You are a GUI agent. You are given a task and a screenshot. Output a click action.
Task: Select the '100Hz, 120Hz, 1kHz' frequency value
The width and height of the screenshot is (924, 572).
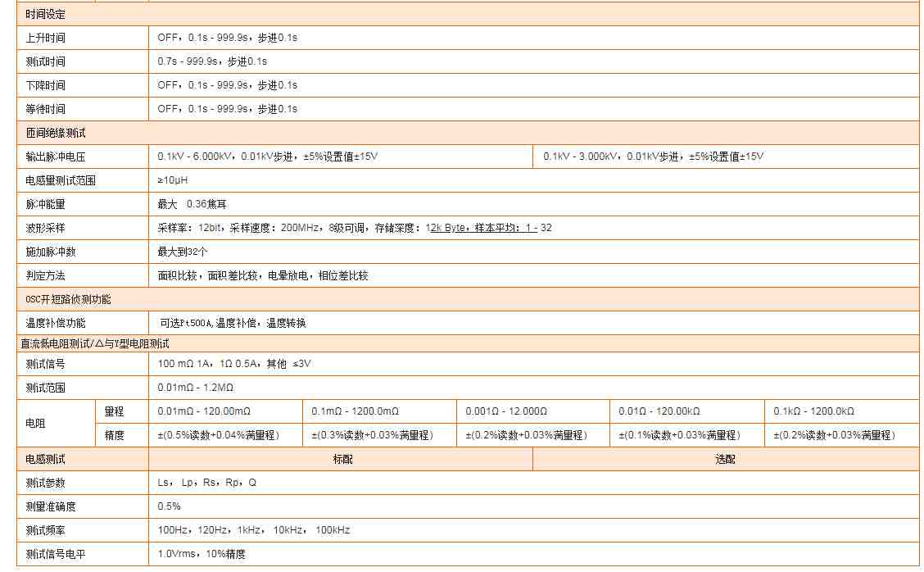(254, 530)
